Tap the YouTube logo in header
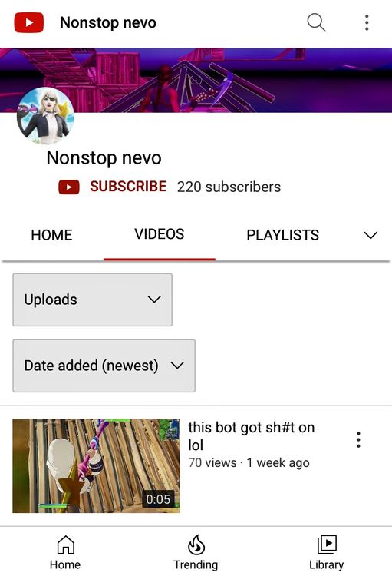Screen dimensions: 392x576 28,22
